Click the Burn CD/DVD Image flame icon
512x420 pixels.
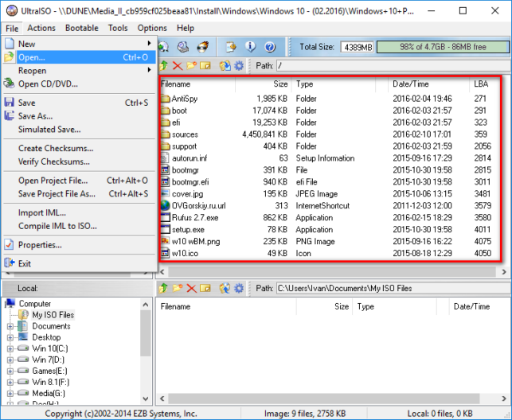pos(203,47)
